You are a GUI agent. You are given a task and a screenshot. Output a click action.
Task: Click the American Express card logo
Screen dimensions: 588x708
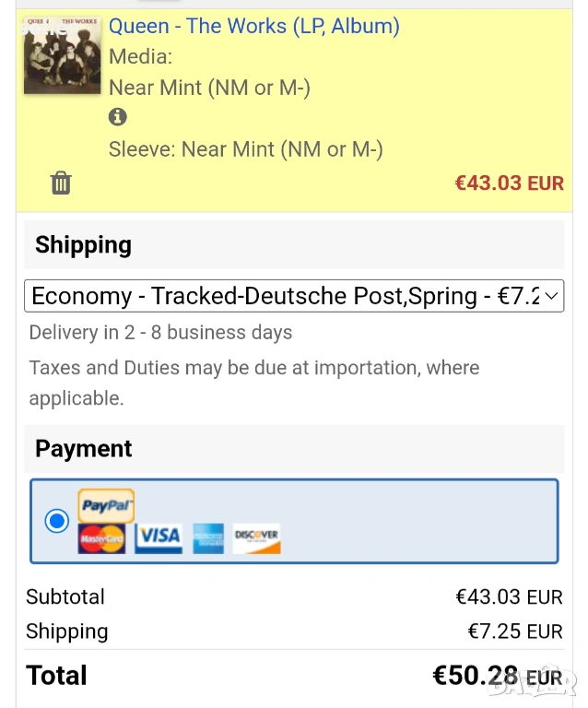[x=208, y=538]
